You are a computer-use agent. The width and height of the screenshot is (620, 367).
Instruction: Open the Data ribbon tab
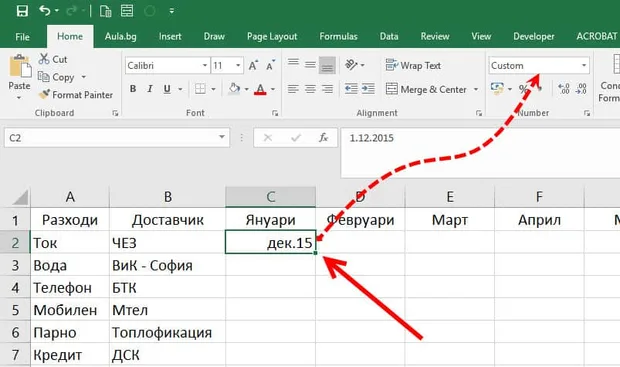click(389, 36)
